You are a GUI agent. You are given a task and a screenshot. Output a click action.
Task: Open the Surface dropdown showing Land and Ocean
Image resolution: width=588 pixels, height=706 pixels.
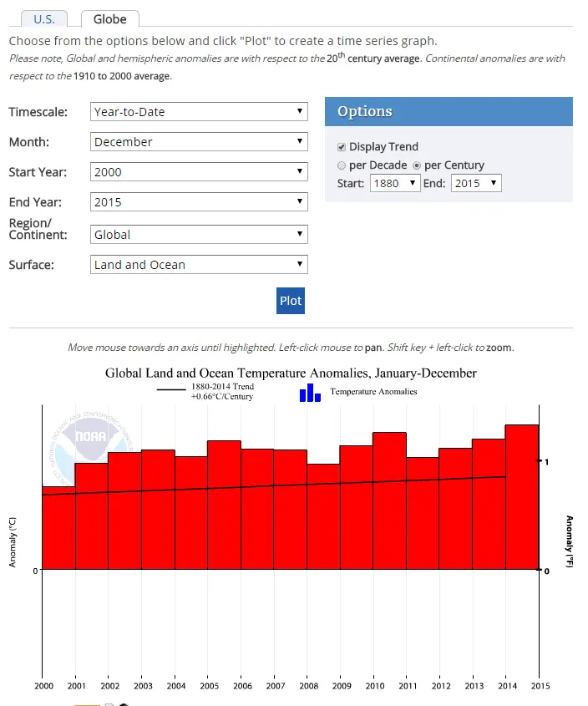point(199,265)
